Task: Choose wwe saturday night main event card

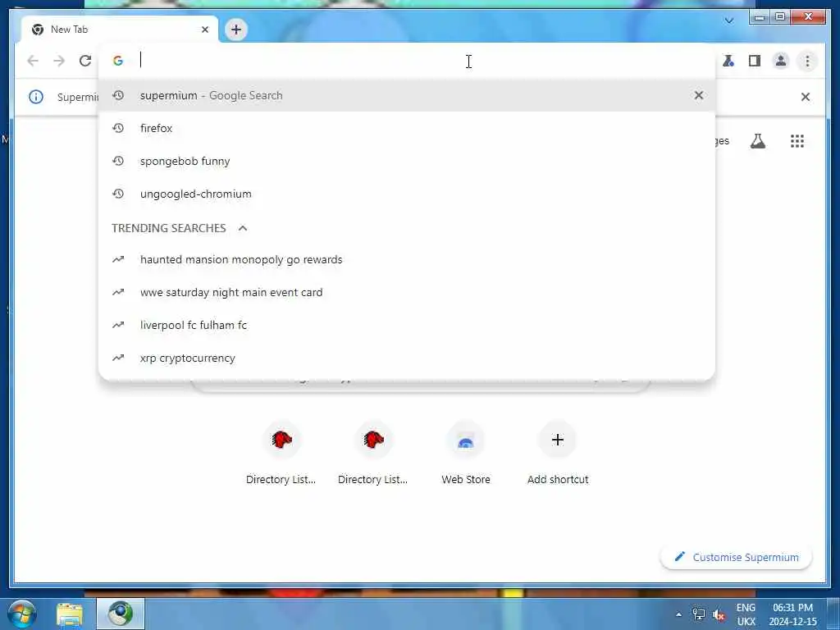Action: [x=407, y=292]
